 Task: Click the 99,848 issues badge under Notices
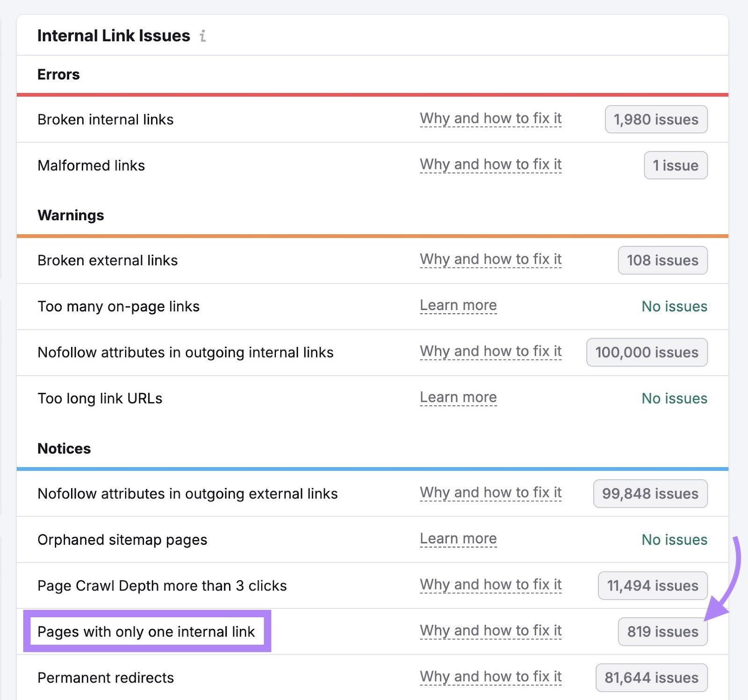pos(650,493)
